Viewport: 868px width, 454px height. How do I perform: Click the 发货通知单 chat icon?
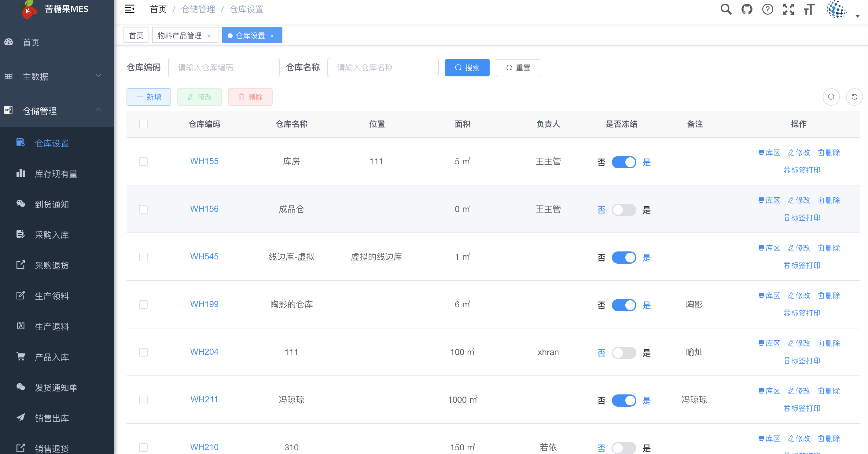point(21,387)
